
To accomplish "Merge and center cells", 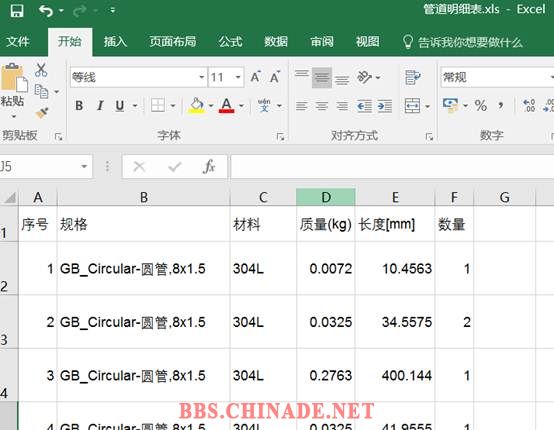I will (412, 106).
